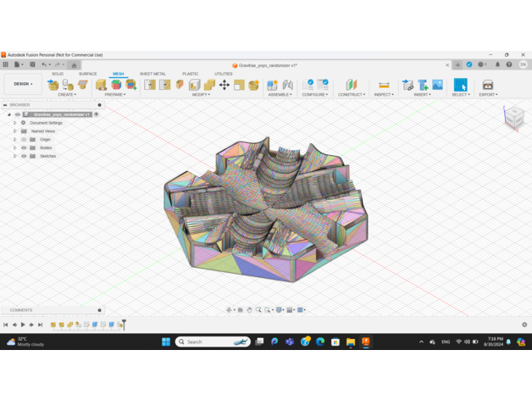Switch to the Sheet Metal tab

point(152,74)
